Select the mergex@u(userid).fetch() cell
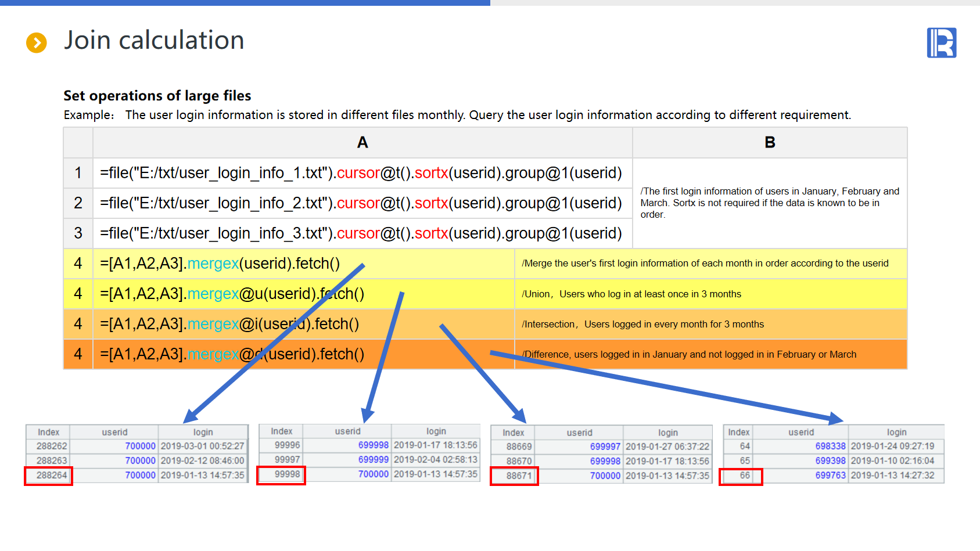 click(232, 294)
